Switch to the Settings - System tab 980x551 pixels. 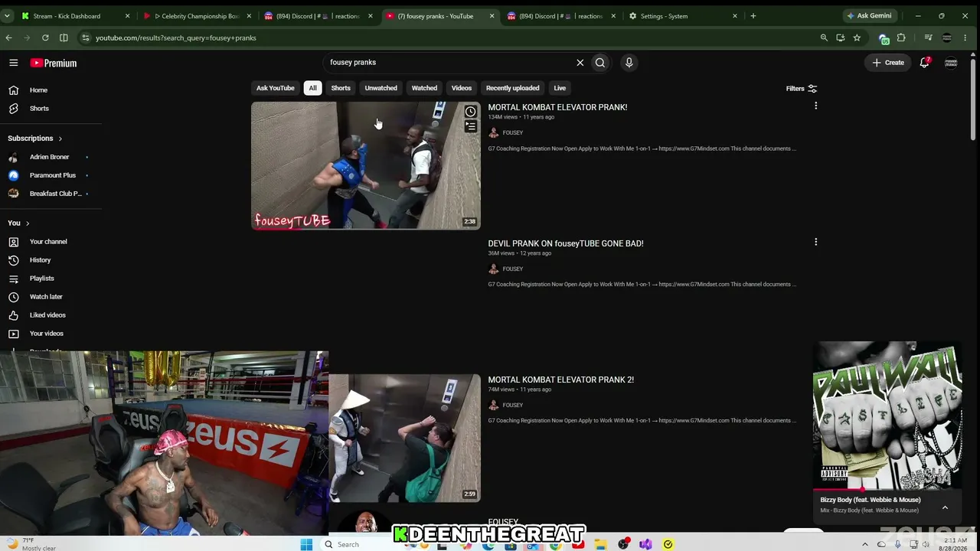click(683, 16)
